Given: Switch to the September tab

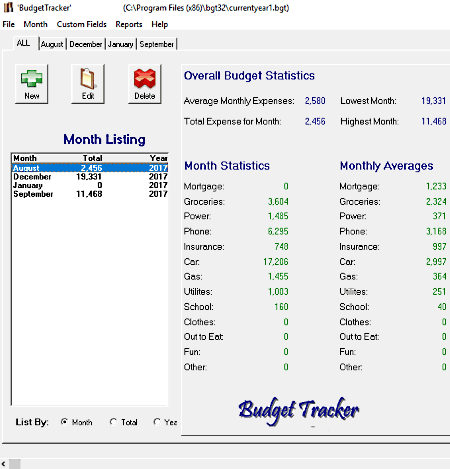Looking at the screenshot, I should tap(156, 44).
